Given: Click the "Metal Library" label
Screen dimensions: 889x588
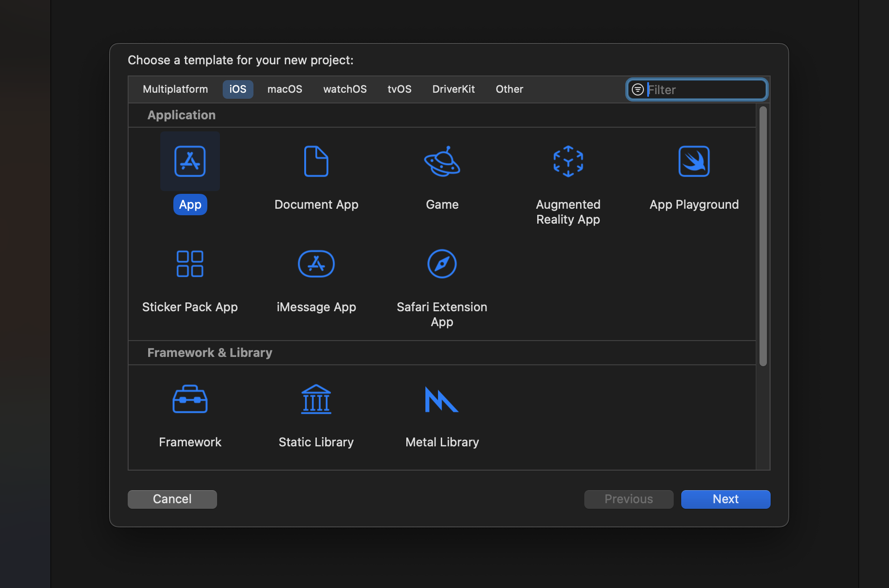Looking at the screenshot, I should pos(442,442).
